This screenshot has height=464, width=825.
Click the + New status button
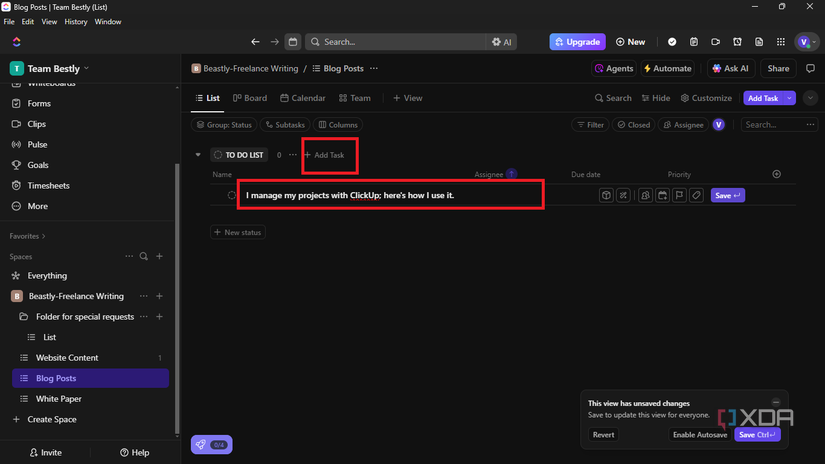pyautogui.click(x=238, y=232)
